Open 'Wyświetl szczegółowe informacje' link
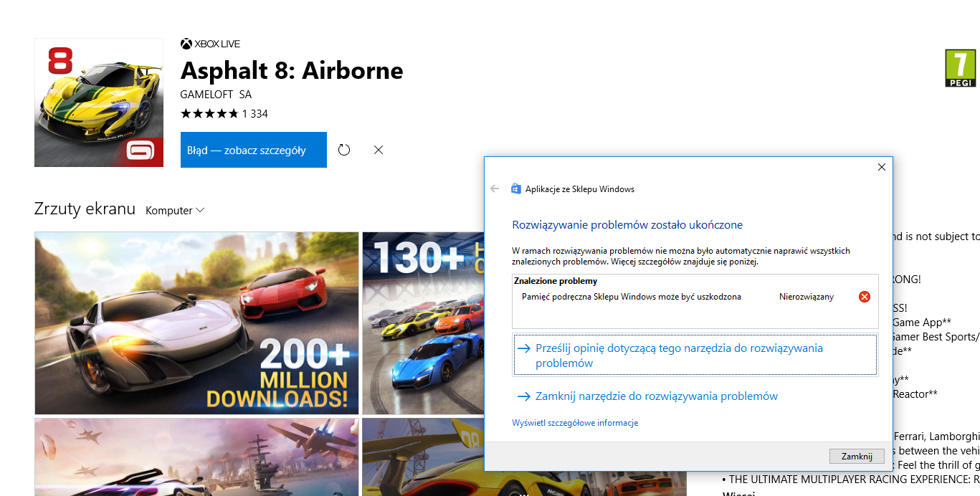The image size is (980, 496). click(575, 423)
